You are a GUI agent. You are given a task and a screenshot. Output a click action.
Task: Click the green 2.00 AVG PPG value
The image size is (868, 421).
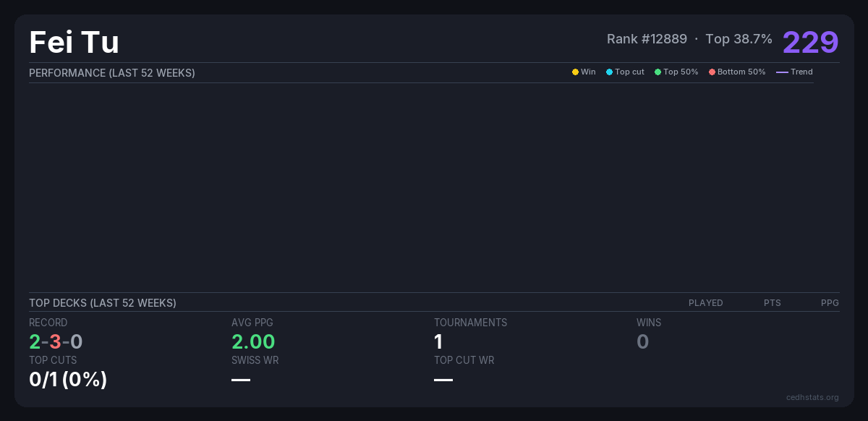click(253, 341)
